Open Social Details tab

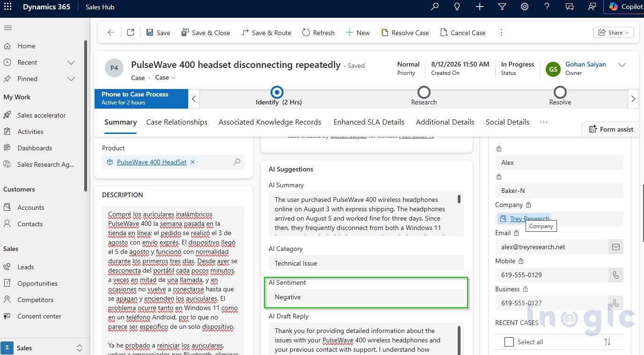tap(507, 122)
